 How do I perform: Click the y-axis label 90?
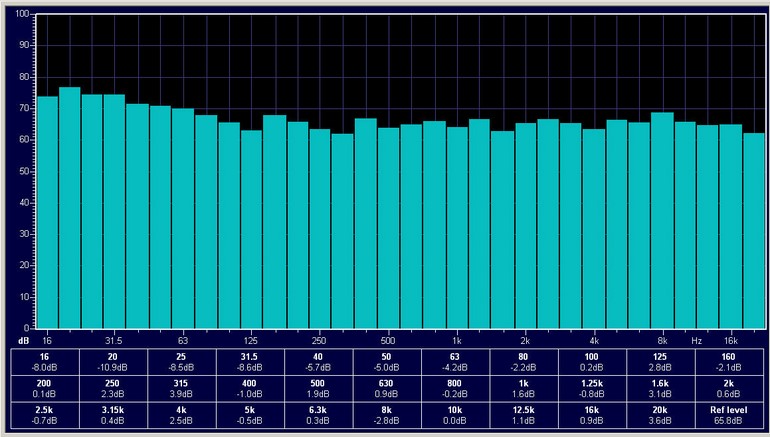(x=25, y=45)
